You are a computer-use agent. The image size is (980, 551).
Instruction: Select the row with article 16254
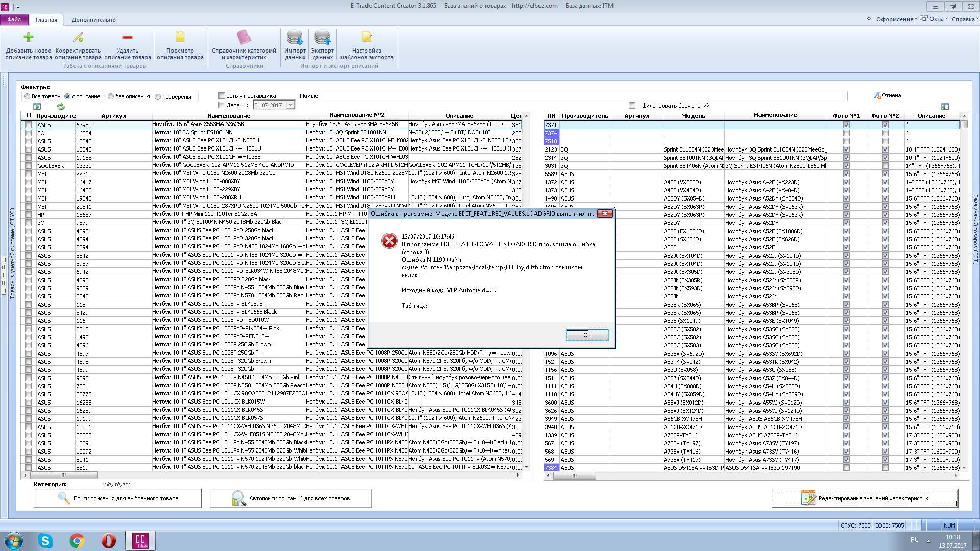pyautogui.click(x=272, y=133)
